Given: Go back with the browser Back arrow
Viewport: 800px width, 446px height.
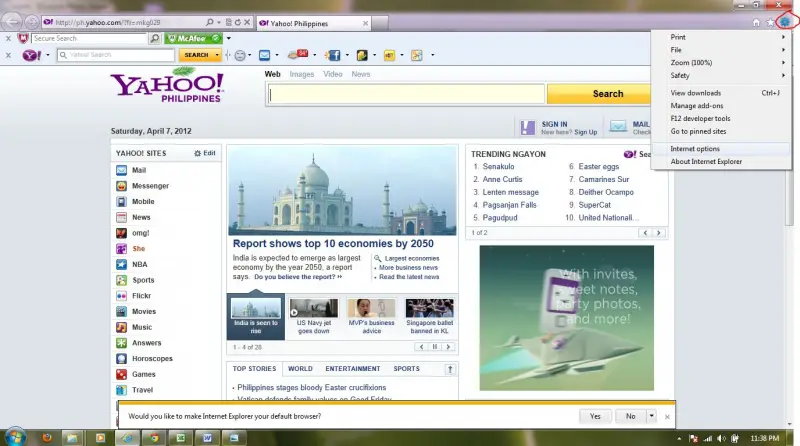Looking at the screenshot, I should (x=12, y=22).
